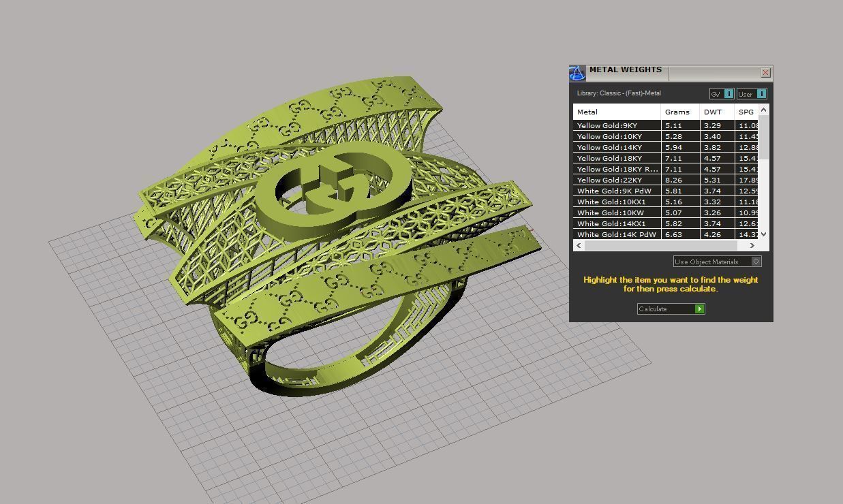843x504 pixels.
Task: Select the Yellow Gold:18KY row
Action: coord(665,158)
